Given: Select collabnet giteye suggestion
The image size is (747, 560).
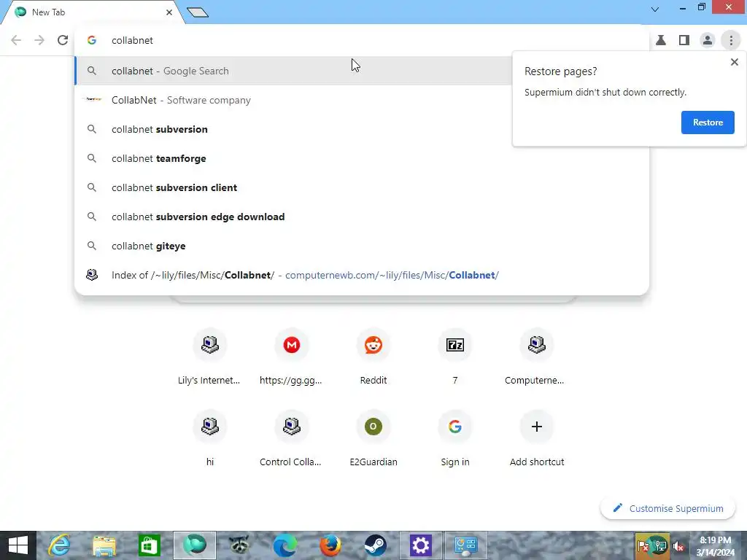Looking at the screenshot, I should [x=362, y=246].
